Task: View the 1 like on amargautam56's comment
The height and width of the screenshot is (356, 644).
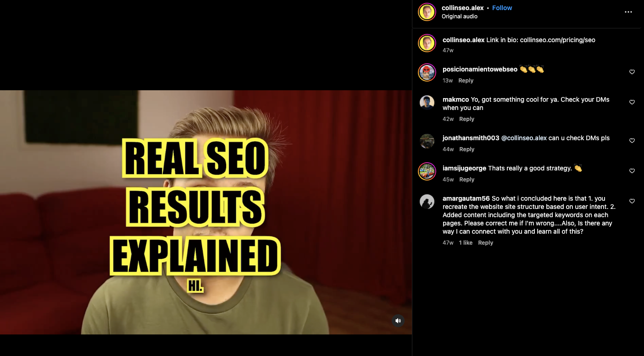Action: click(466, 243)
